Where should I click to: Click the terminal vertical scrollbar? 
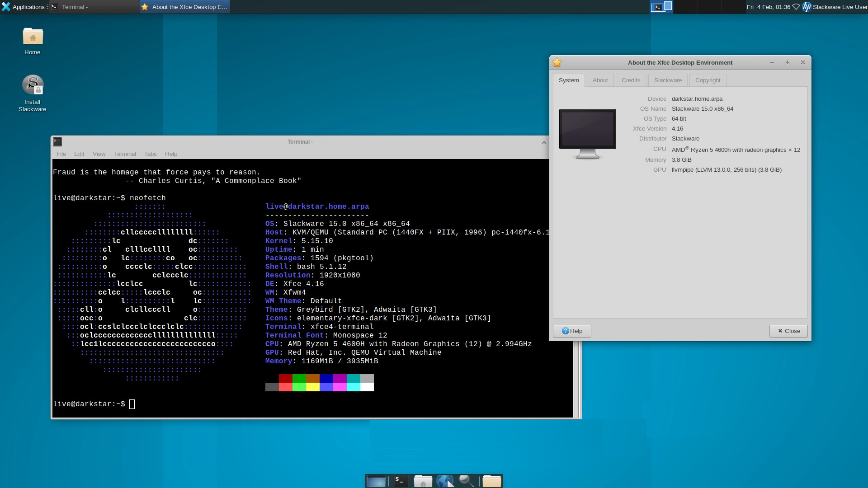[x=576, y=379]
